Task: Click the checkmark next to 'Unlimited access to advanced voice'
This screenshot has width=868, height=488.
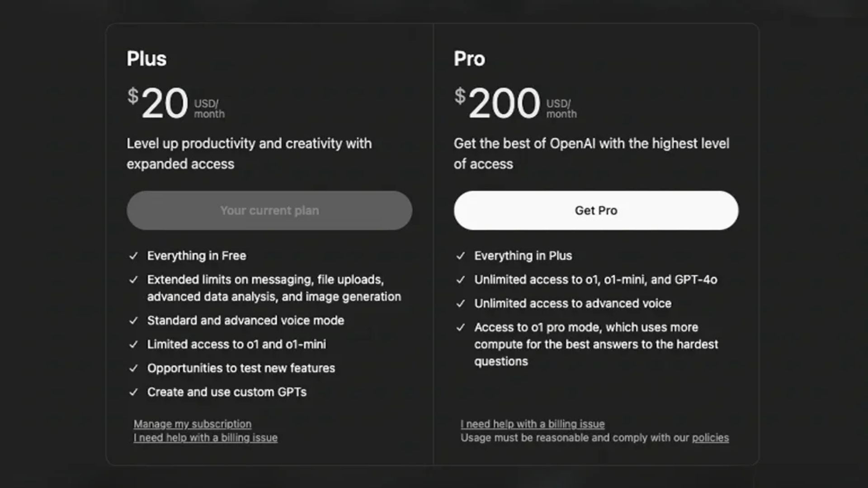Action: coord(462,303)
